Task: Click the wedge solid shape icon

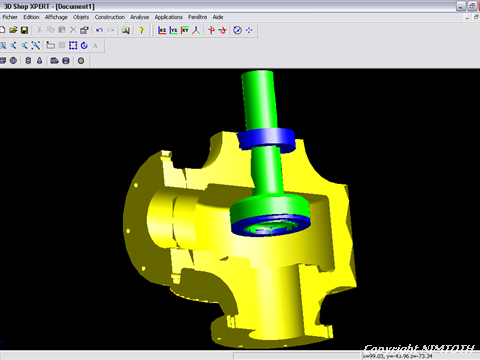Action: tap(54, 61)
